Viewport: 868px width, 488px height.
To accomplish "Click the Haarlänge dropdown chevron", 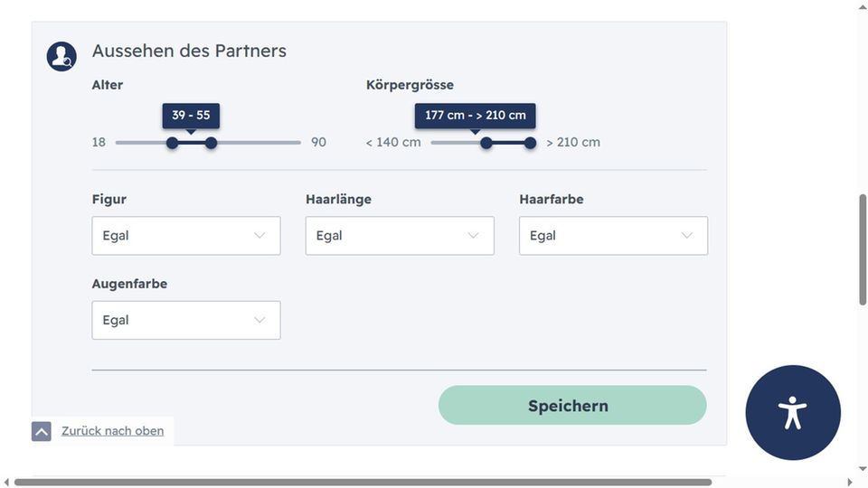I will click(473, 236).
